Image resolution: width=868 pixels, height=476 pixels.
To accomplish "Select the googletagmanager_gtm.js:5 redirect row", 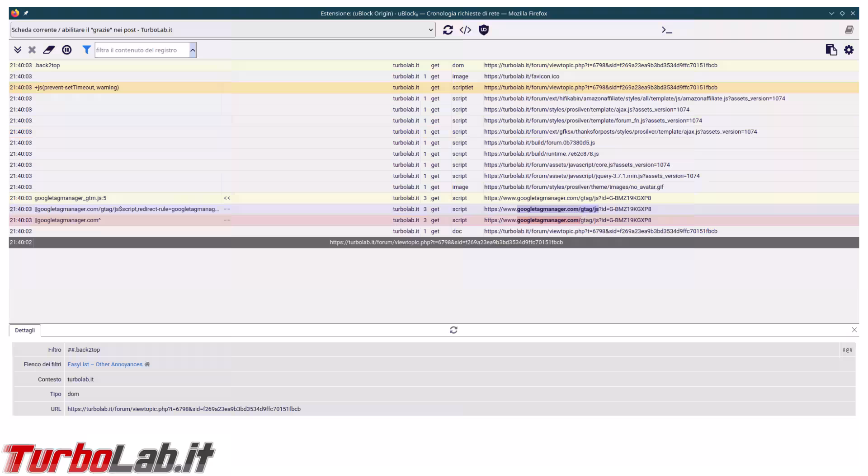I will (434, 198).
